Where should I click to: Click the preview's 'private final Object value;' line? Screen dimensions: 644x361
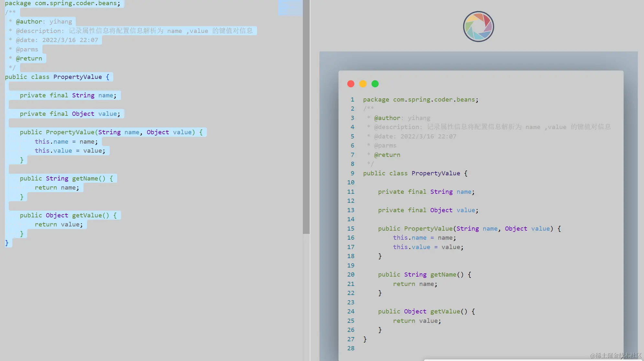click(x=428, y=210)
